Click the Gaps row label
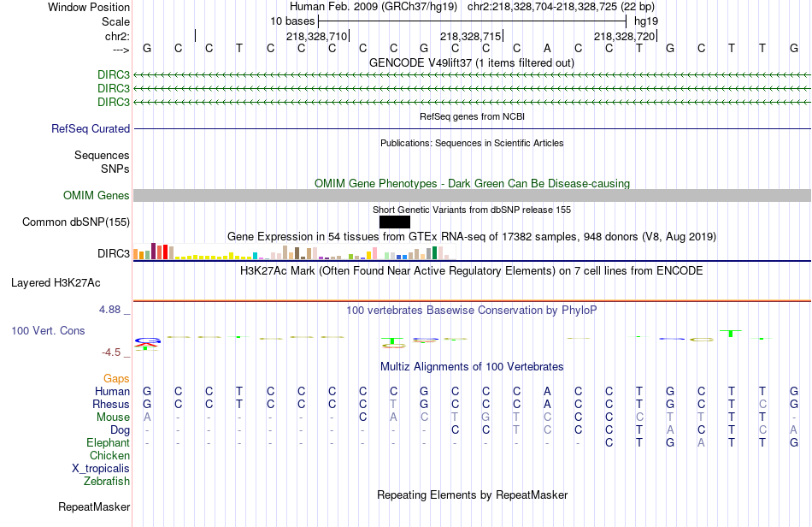 pos(116,378)
